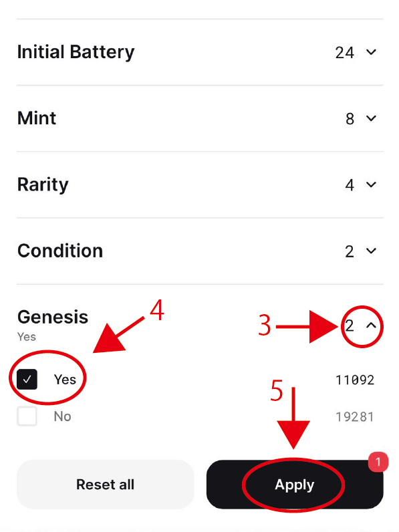Click the 11092 count for Yes
This screenshot has height=532, width=399.
tap(355, 380)
